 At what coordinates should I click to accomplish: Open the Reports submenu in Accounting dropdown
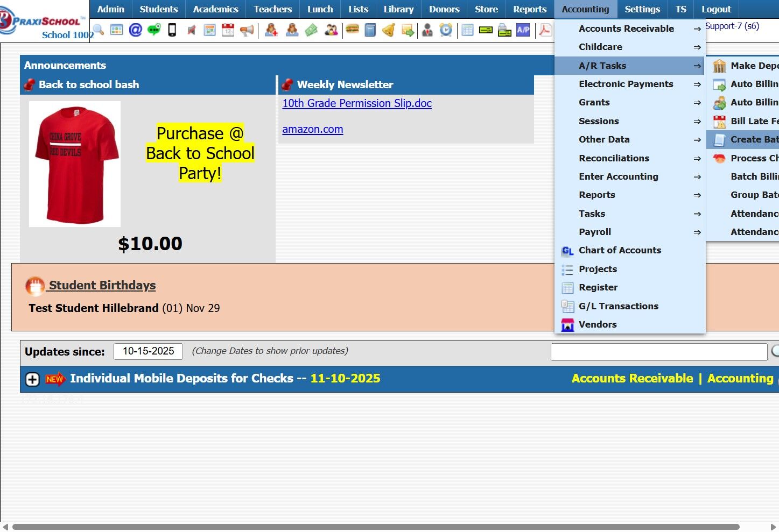[x=630, y=195]
